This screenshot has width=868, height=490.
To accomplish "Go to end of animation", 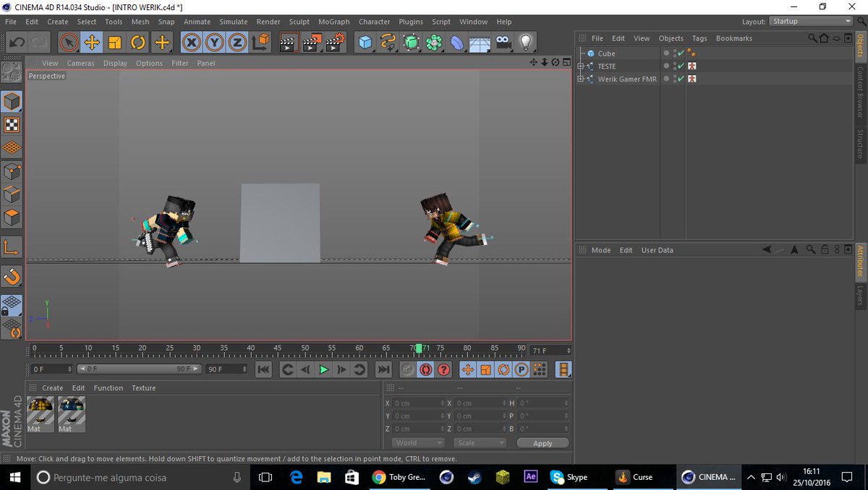I will point(384,369).
